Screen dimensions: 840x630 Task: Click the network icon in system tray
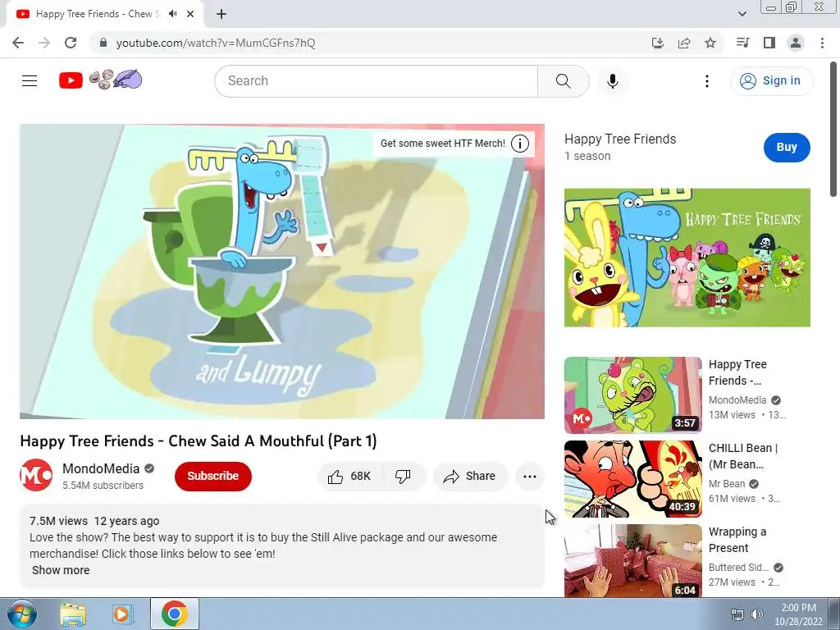point(737,614)
